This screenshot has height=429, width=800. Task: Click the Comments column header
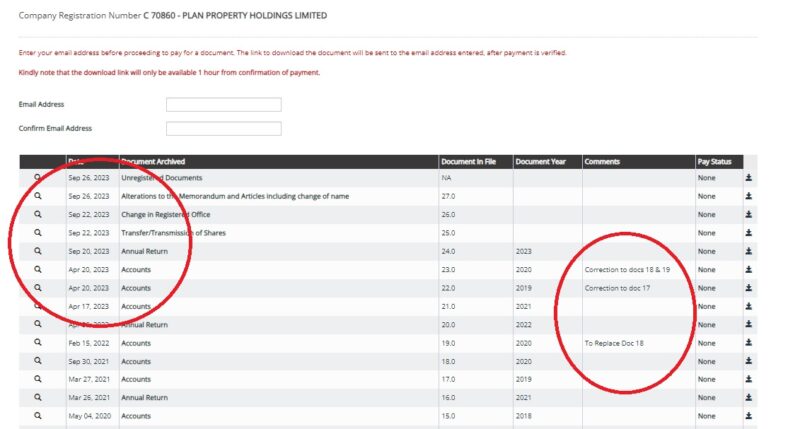pyautogui.click(x=603, y=162)
